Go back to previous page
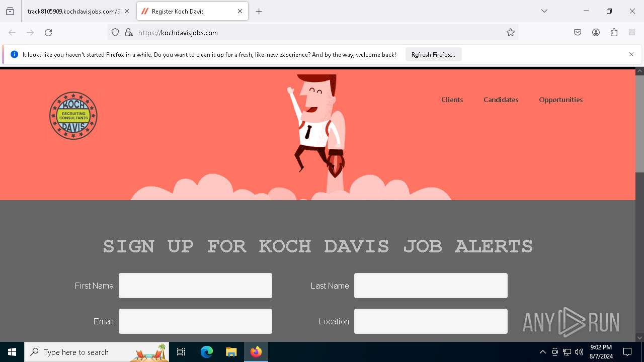 12,33
